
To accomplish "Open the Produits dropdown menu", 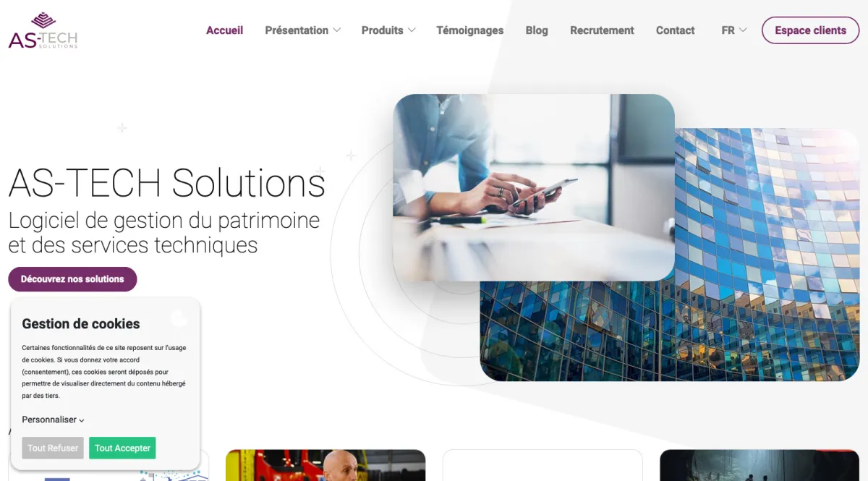I will tap(388, 30).
